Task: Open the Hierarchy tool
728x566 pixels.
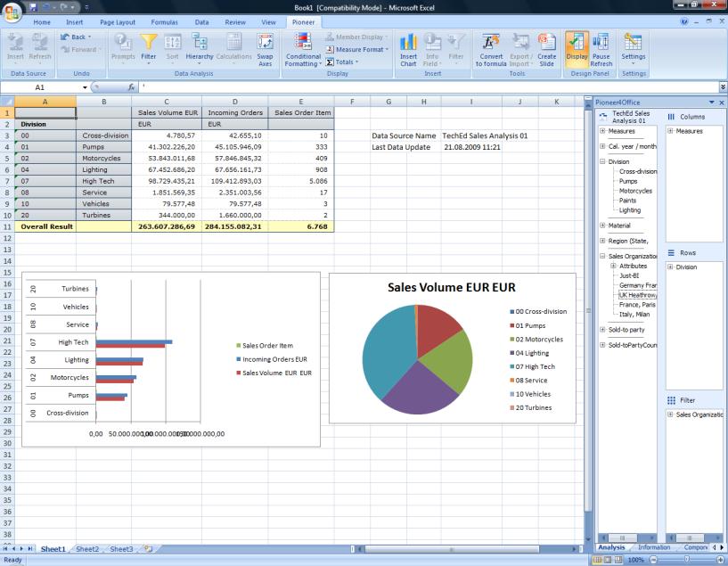Action: (x=200, y=47)
